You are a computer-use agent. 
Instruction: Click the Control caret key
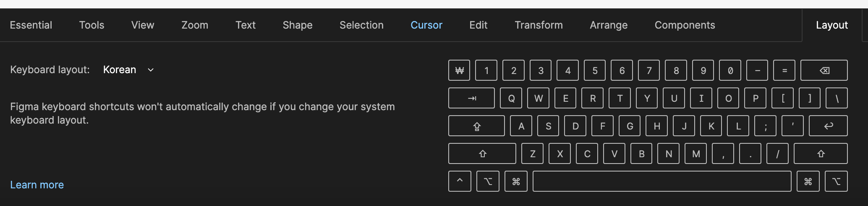[460, 181]
